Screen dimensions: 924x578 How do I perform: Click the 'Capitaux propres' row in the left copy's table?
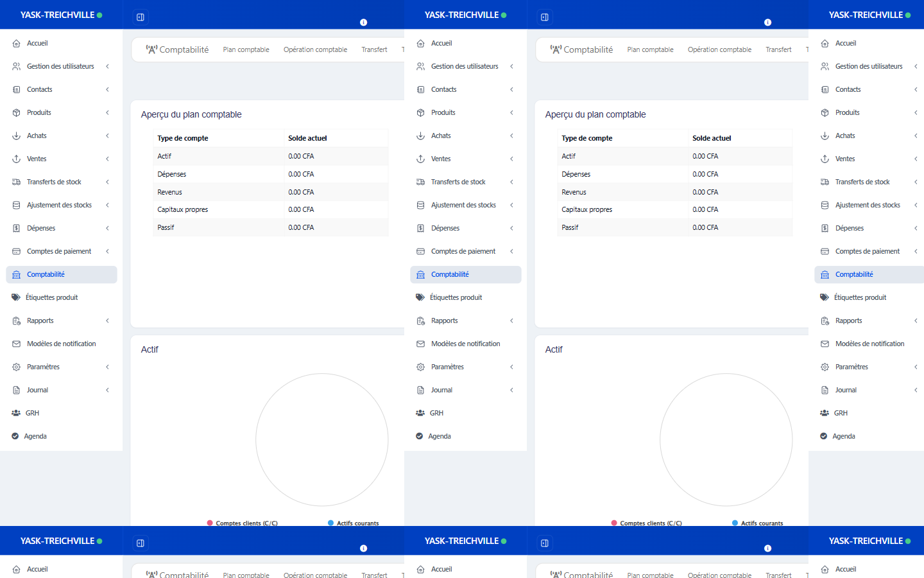pyautogui.click(x=271, y=210)
